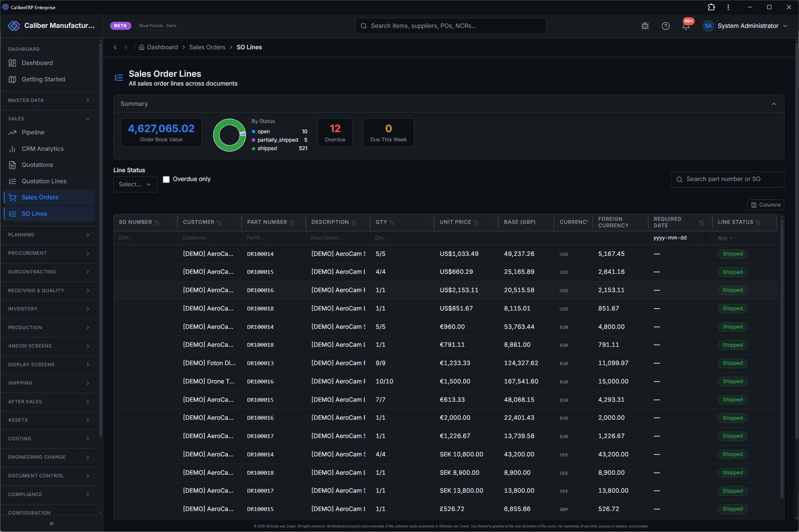Click the Blue-Purple Dark theme badge
Screen dimensions: 799x532
(158, 26)
